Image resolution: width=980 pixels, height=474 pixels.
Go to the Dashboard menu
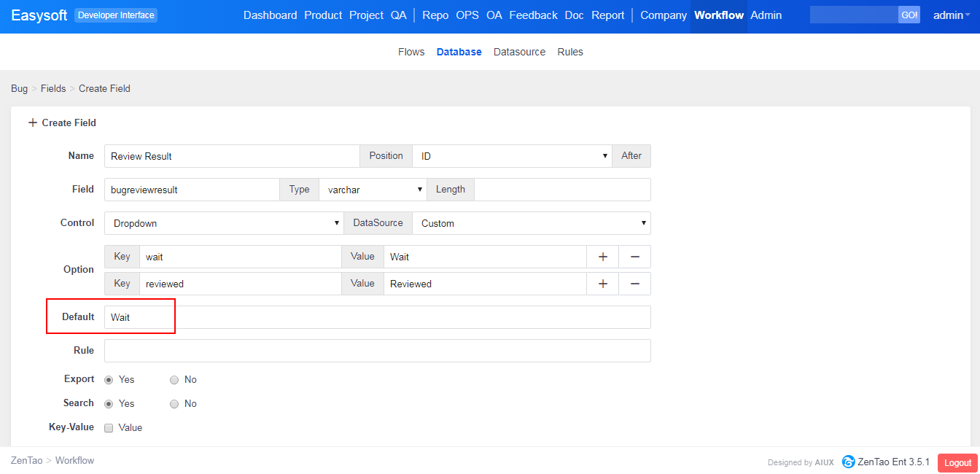point(270,15)
